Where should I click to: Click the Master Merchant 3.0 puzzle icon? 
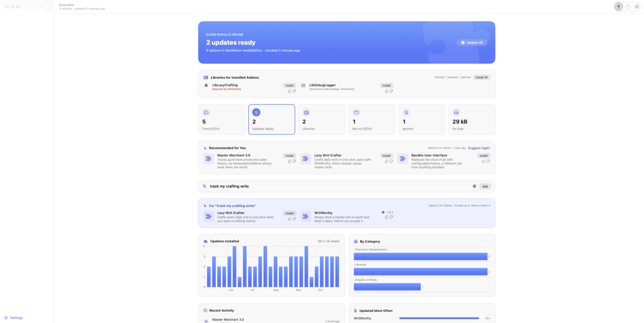tap(208, 159)
